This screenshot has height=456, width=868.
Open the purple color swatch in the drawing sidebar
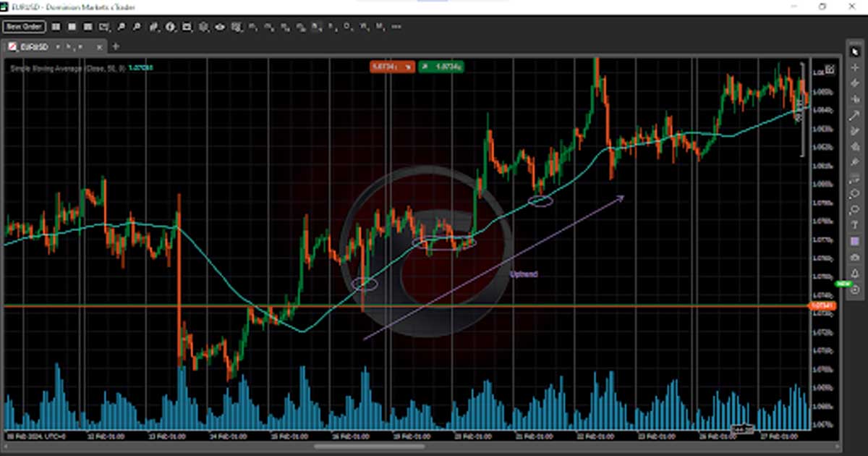(x=855, y=241)
